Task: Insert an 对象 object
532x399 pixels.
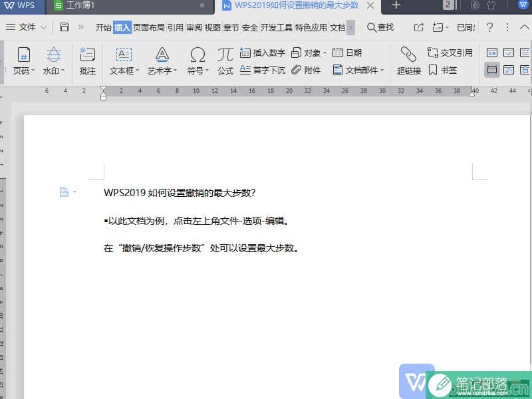Action: [306, 53]
